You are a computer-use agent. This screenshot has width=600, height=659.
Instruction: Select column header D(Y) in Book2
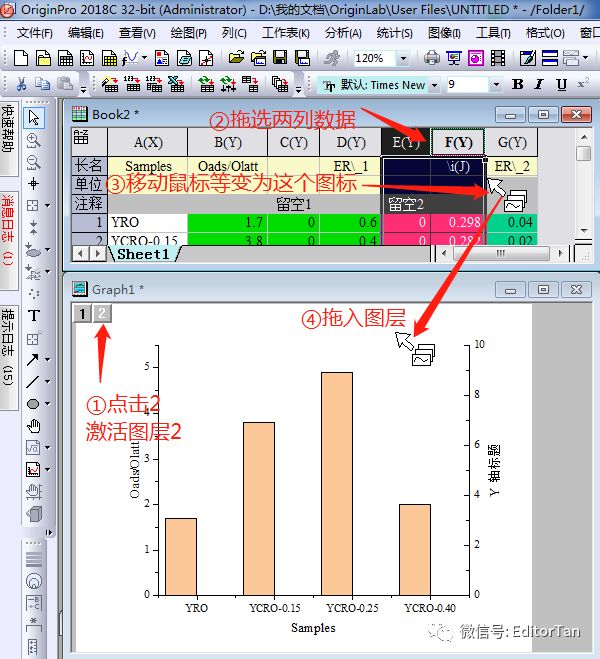(x=351, y=142)
